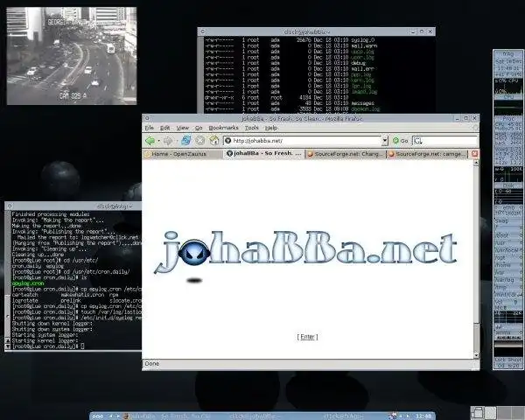Click green epylog.cron text in the lower terminal

(x=28, y=283)
